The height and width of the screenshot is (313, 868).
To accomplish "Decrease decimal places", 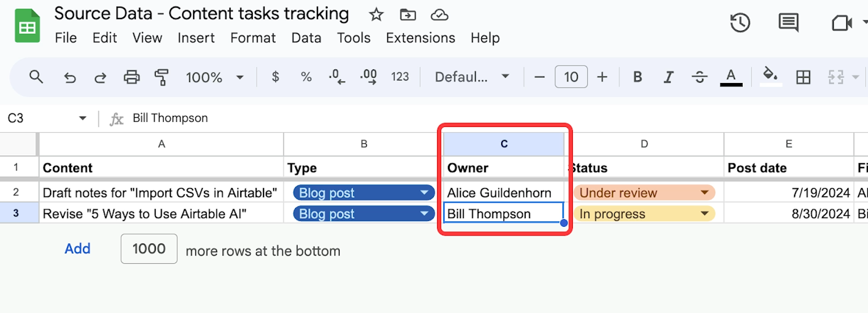I will click(x=336, y=77).
